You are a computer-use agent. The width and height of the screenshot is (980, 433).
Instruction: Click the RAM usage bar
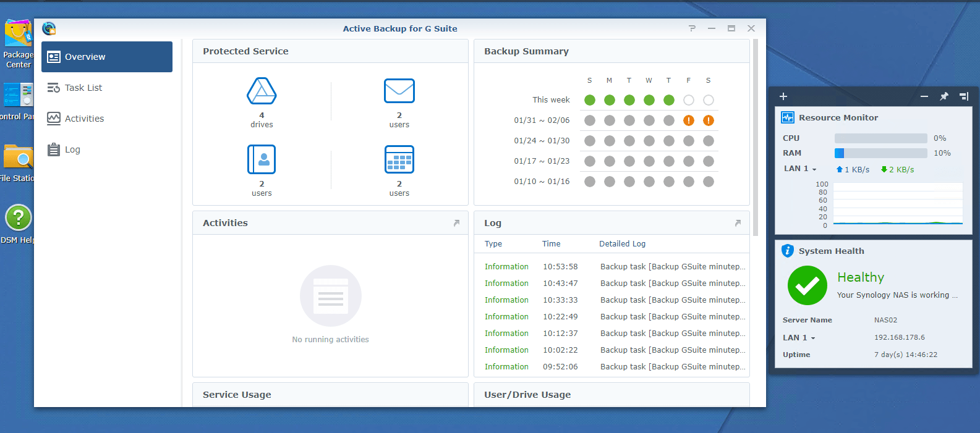point(881,153)
